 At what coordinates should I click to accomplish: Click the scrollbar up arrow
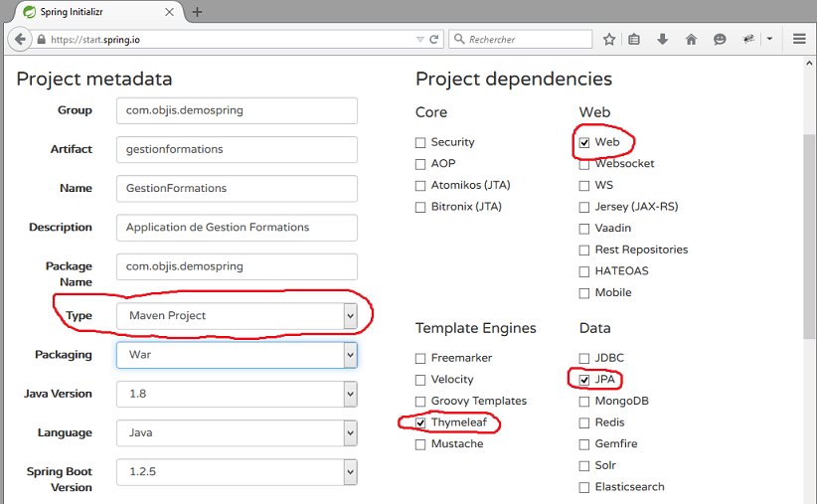(x=809, y=63)
